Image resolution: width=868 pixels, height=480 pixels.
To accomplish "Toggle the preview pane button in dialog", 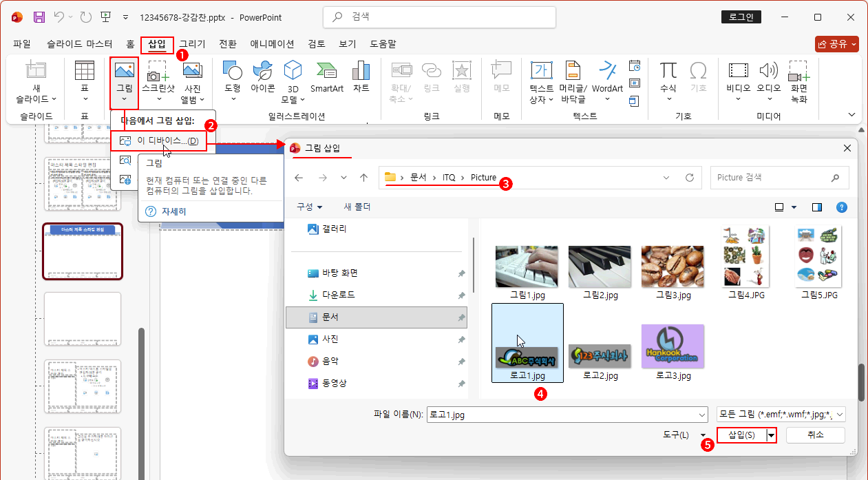I will (817, 207).
